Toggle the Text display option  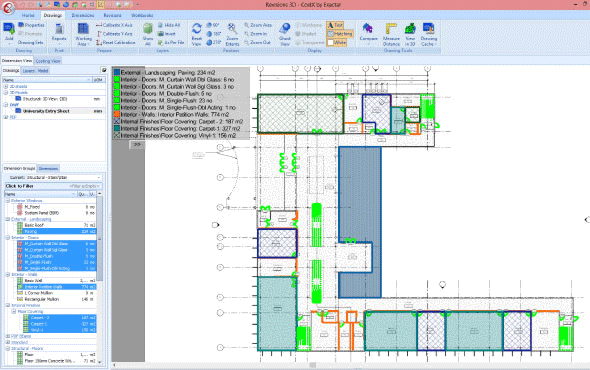coord(335,25)
